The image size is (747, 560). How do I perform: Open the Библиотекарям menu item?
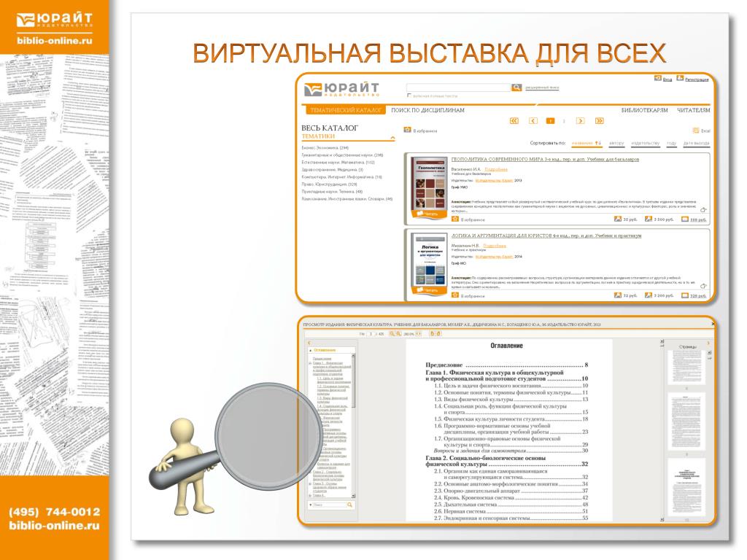[644, 110]
